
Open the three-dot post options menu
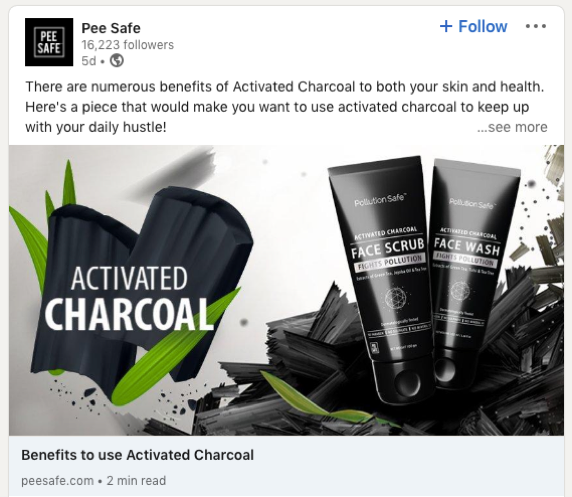(536, 26)
